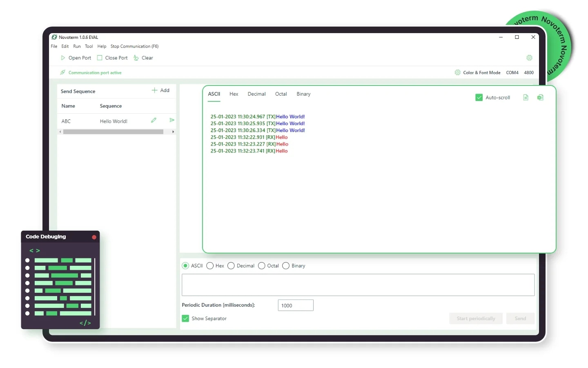588x368 pixels.
Task: Click the Send button
Action: 520,319
